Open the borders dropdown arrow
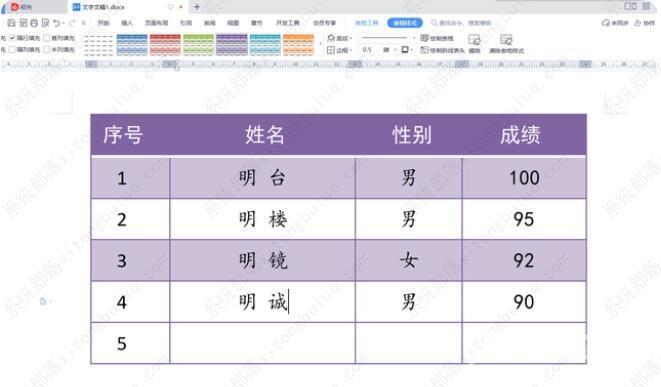The width and height of the screenshot is (661, 387). click(351, 50)
